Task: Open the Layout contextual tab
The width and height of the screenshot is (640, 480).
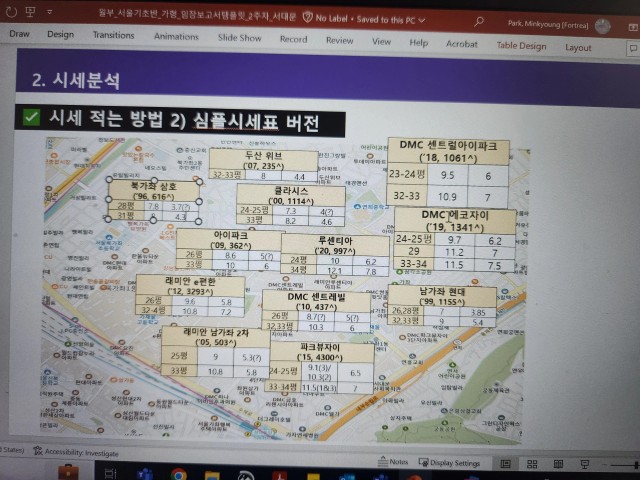Action: 578,47
